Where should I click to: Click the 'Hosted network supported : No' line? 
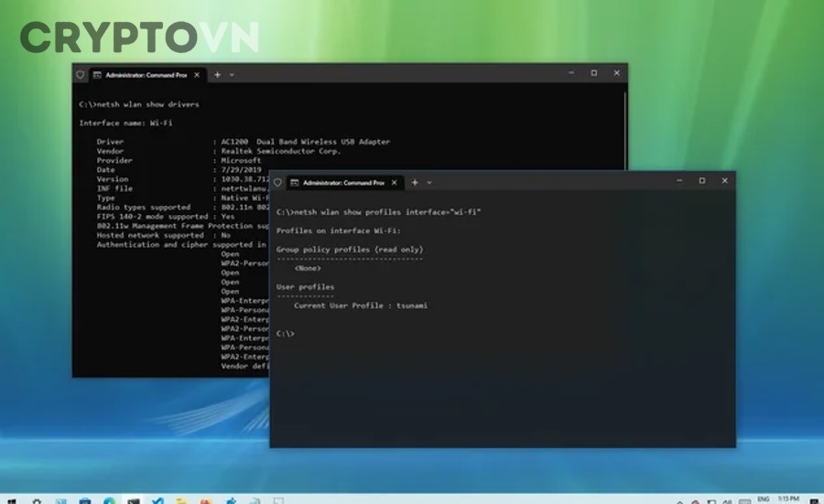[x=164, y=235]
